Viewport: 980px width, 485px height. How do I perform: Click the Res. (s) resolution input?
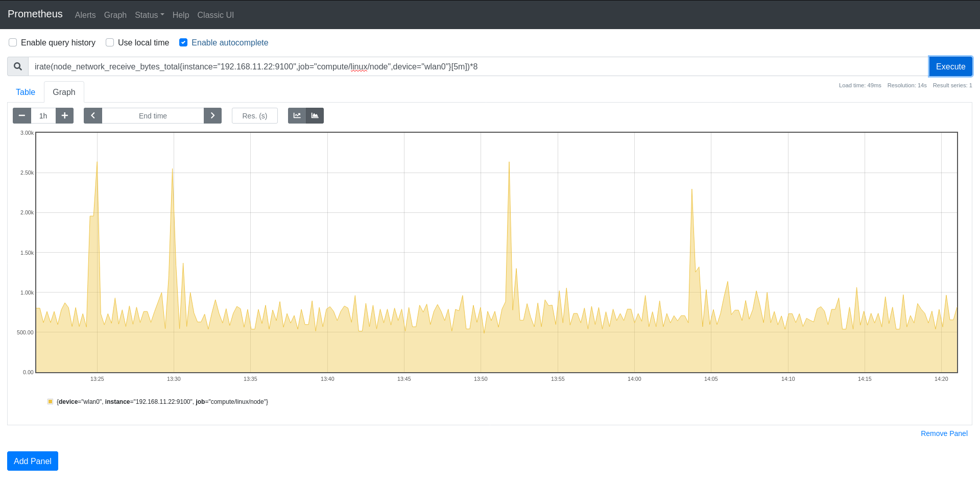[255, 116]
